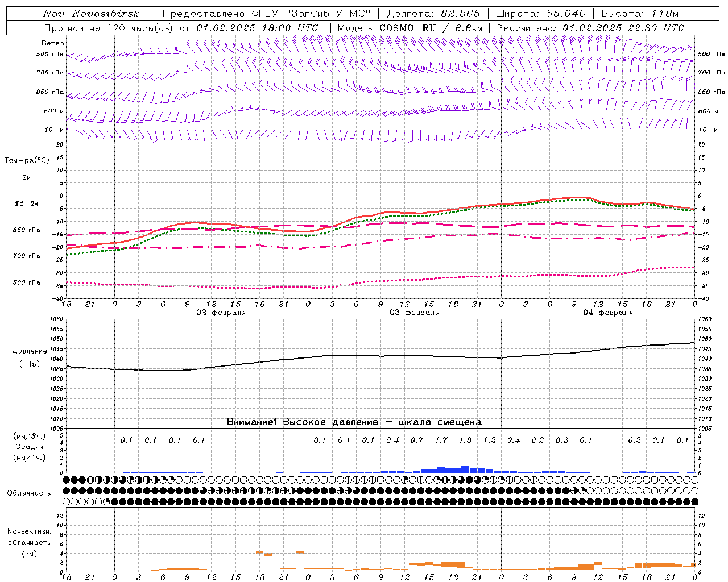Click the 'Облачность' cloud cover label

pyautogui.click(x=29, y=493)
